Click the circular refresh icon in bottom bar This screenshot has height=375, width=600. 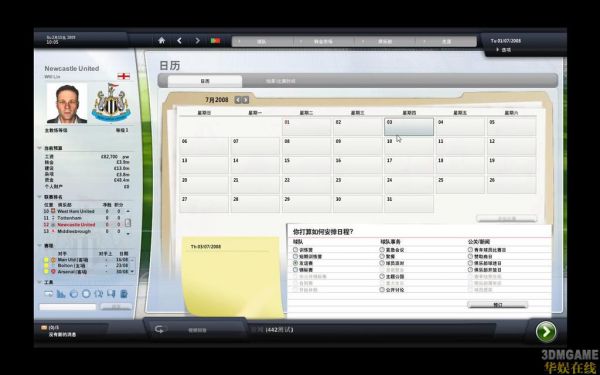[159, 329]
